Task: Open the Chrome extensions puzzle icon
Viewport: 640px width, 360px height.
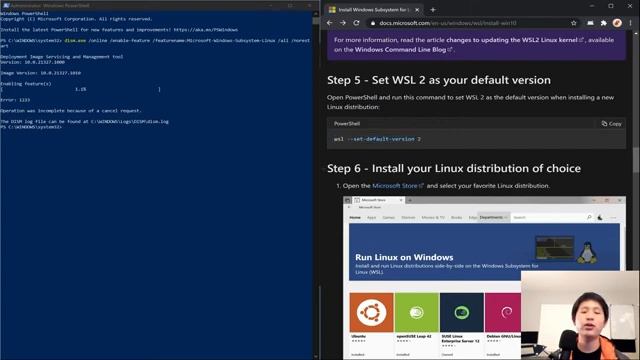Action: click(x=604, y=23)
